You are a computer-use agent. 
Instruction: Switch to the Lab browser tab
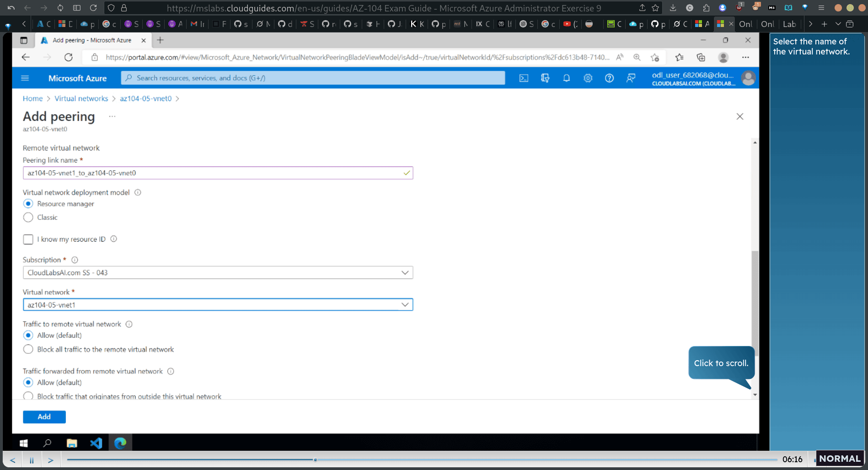(x=789, y=24)
